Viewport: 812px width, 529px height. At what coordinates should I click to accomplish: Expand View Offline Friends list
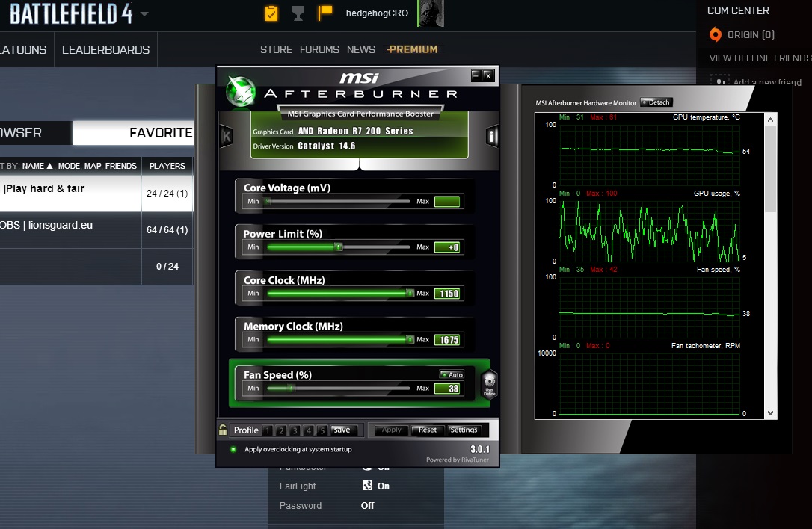(x=760, y=58)
